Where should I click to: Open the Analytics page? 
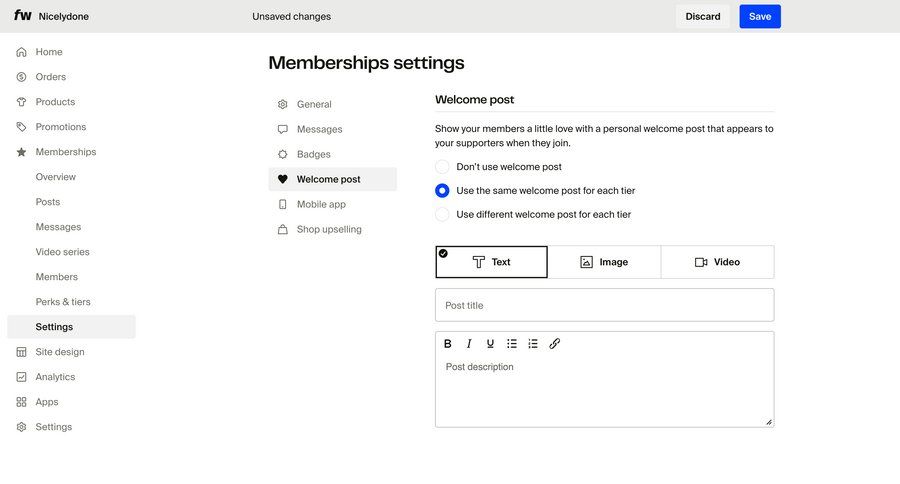pos(55,377)
